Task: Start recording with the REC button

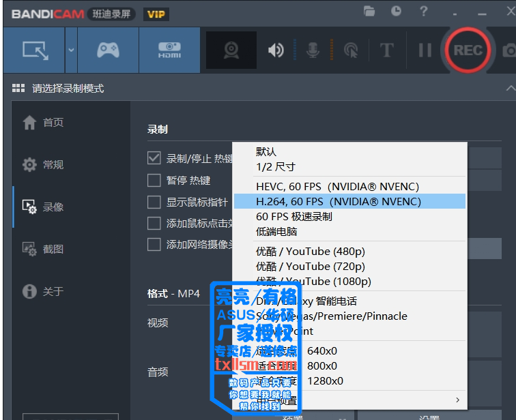Action: pos(468,50)
